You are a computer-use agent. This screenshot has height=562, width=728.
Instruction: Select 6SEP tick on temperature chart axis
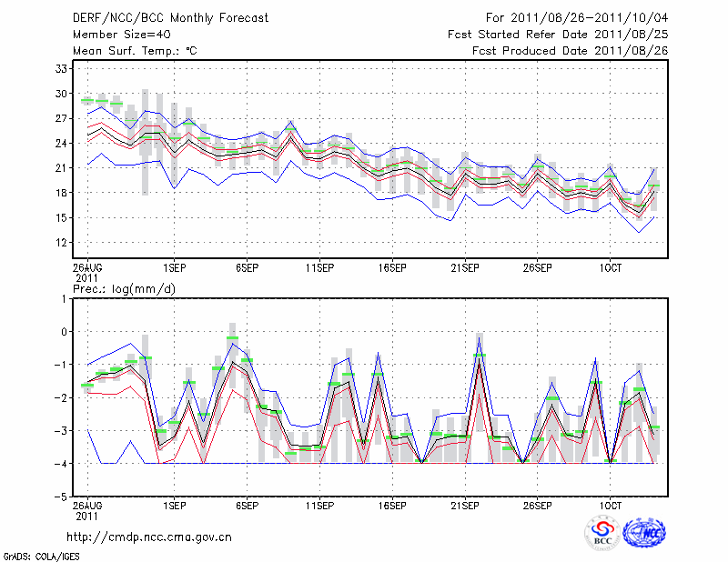point(247,268)
